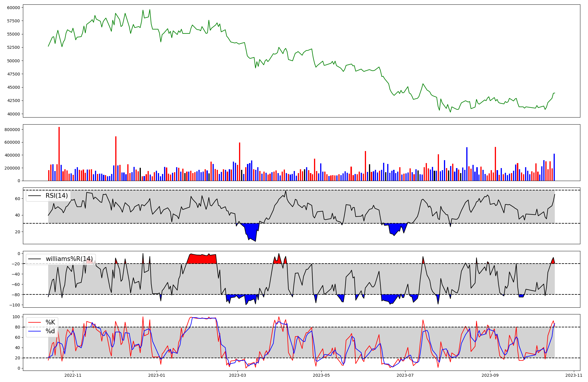Click the williams%R(14) legend label
Screen dimensions: 588x382
(69, 259)
